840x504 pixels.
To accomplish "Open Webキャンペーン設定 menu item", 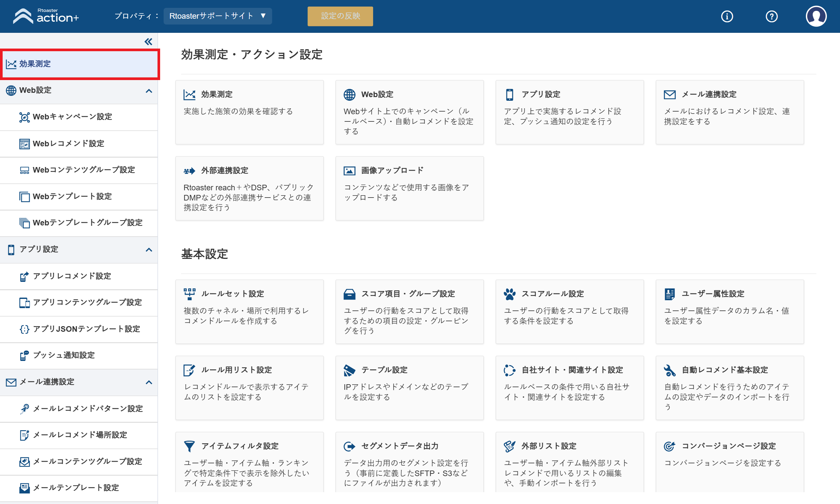I will click(79, 117).
